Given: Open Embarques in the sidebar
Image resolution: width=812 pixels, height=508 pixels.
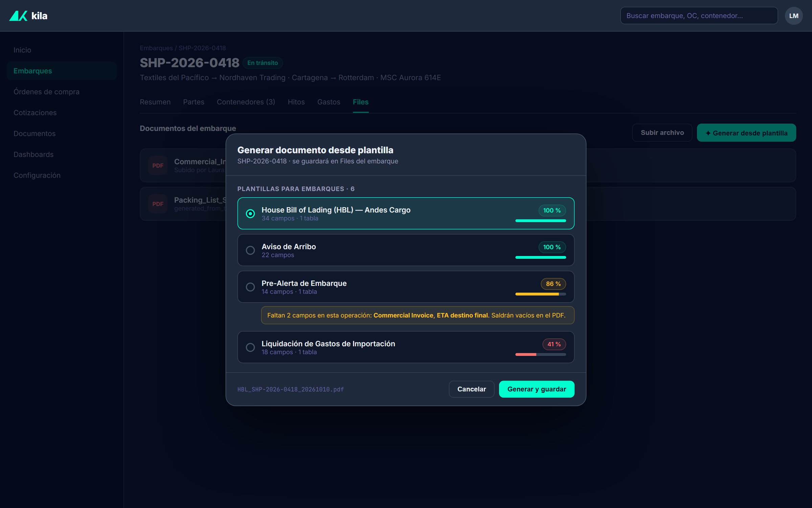Looking at the screenshot, I should [x=62, y=71].
